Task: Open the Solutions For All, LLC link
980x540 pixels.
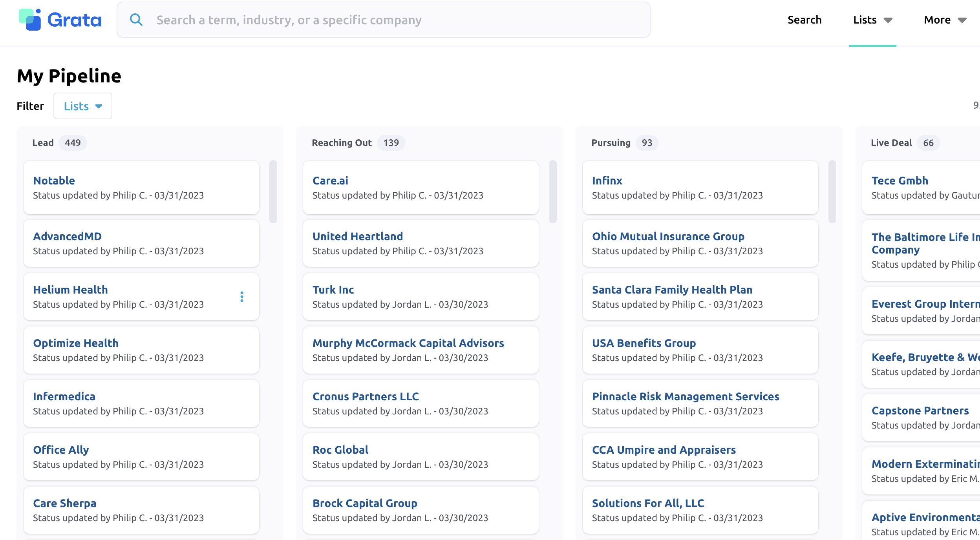Action: coord(648,503)
